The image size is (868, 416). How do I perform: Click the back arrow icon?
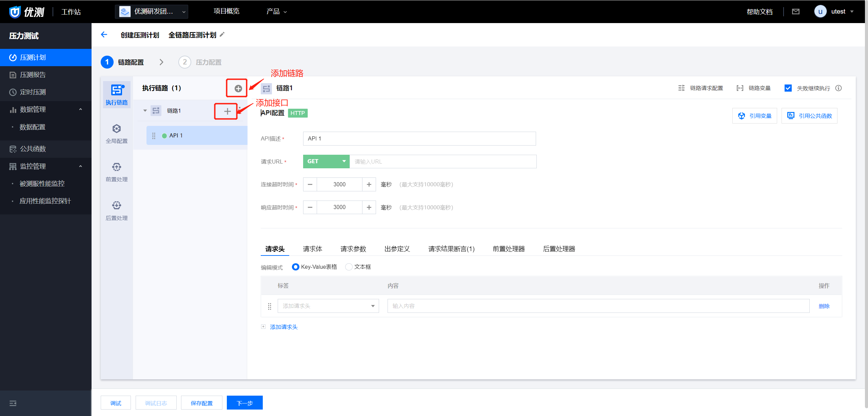coord(104,35)
